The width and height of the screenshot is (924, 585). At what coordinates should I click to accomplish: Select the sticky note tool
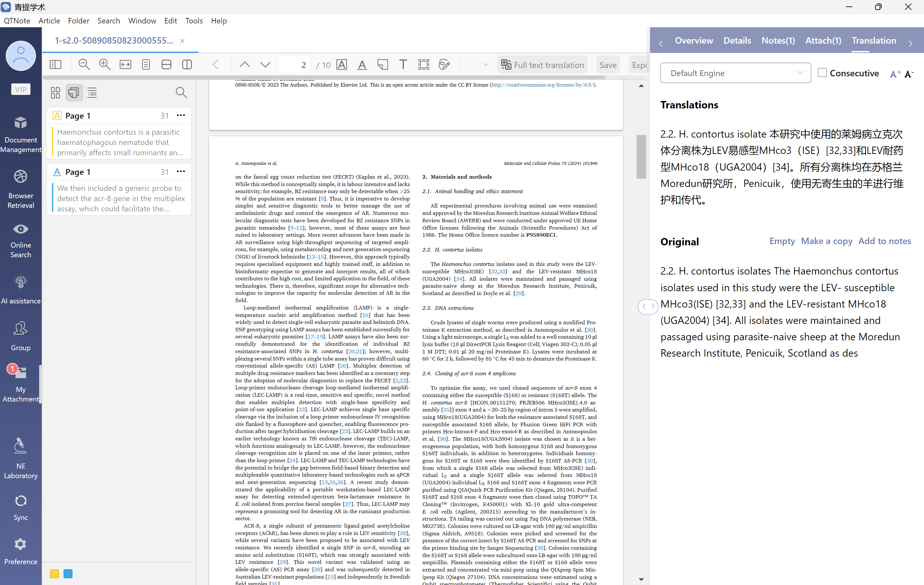tap(382, 65)
